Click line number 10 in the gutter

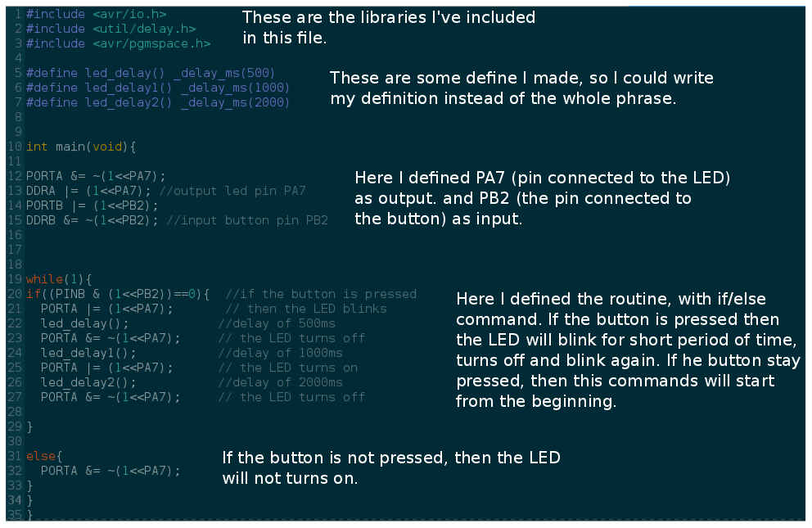click(15, 147)
